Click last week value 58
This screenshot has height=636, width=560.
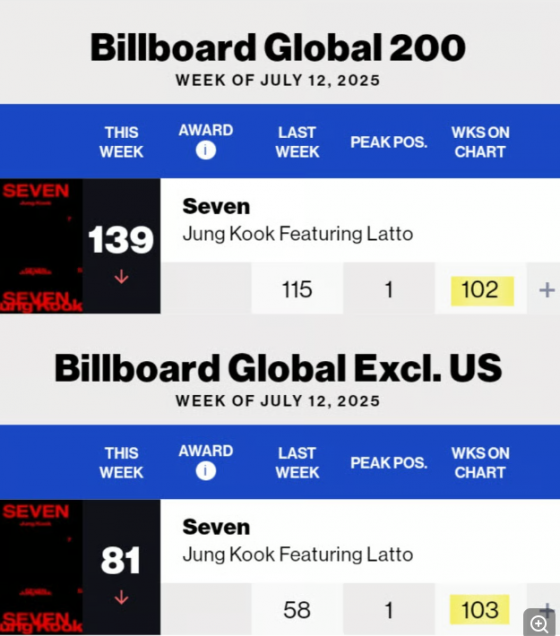[297, 610]
